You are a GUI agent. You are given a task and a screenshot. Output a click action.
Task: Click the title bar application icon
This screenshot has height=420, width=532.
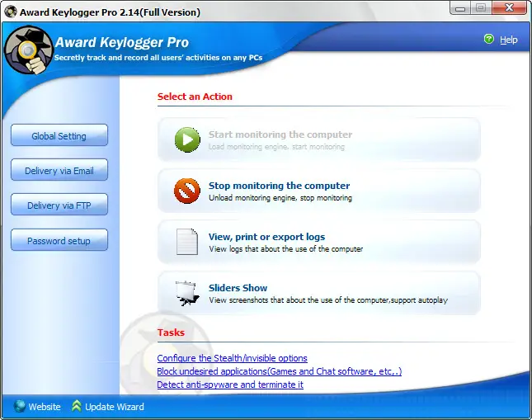tap(11, 12)
